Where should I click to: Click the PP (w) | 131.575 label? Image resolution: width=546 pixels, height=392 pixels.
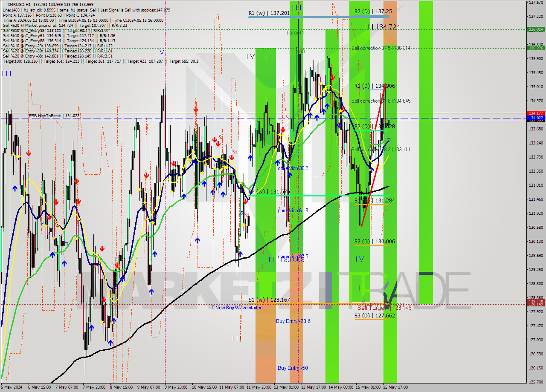(269, 192)
